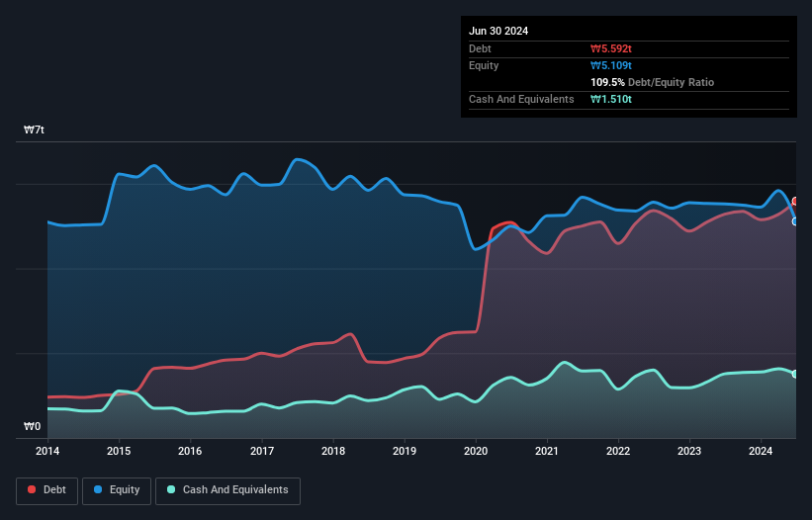Click the red Debt endpoint marker
The width and height of the screenshot is (812, 520).
pyautogui.click(x=795, y=202)
